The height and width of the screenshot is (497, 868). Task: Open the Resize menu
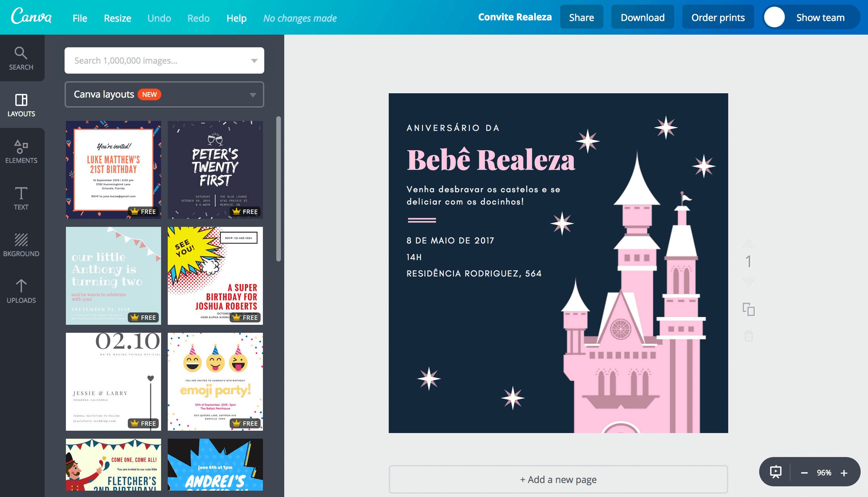[x=117, y=18]
